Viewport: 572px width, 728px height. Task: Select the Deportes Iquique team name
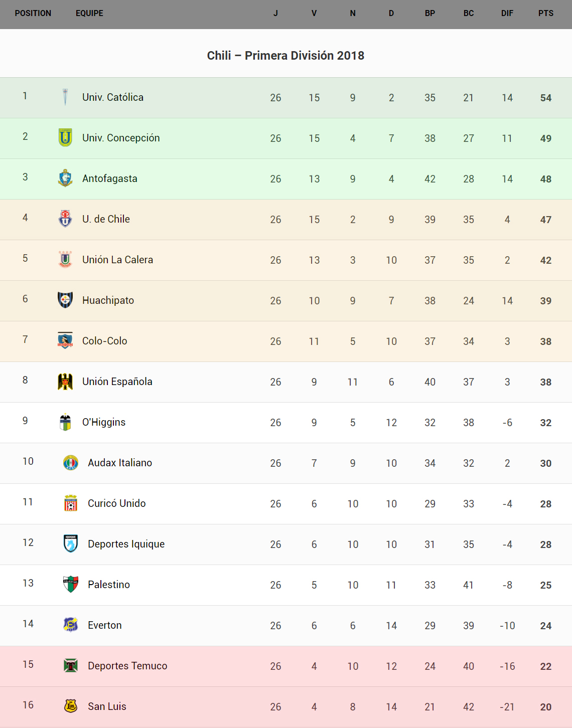tap(126, 544)
